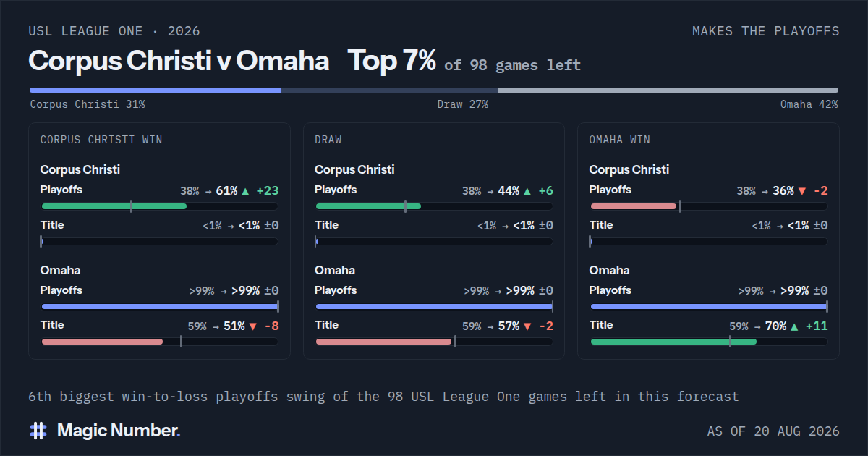
Task: Click the Magic Number brand name
Action: [119, 431]
